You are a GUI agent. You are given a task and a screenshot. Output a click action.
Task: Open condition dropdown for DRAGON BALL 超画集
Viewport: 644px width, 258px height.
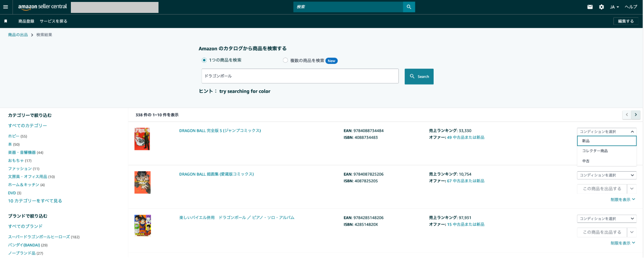click(607, 175)
